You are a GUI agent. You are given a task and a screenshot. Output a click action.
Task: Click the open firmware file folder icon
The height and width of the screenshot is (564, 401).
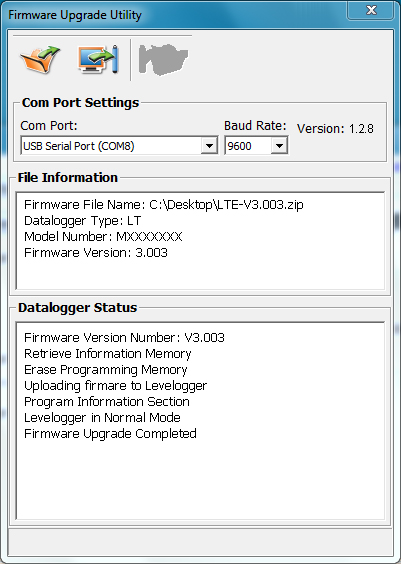[40, 59]
